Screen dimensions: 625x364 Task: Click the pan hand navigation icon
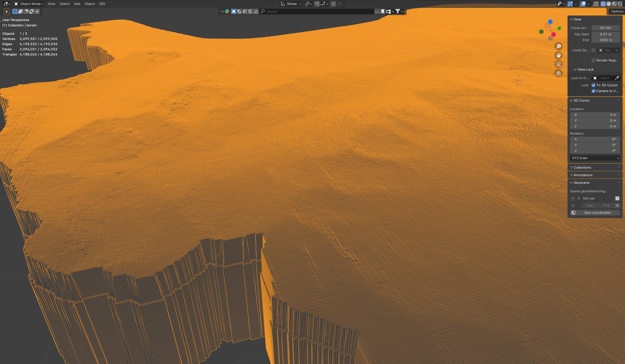(558, 55)
